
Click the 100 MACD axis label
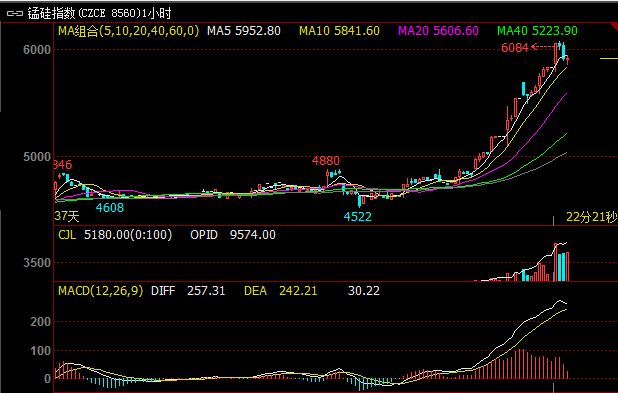pyautogui.click(x=41, y=351)
